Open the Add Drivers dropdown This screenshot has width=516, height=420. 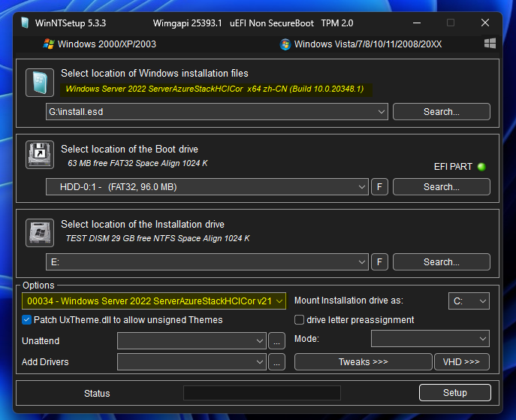[x=192, y=362]
